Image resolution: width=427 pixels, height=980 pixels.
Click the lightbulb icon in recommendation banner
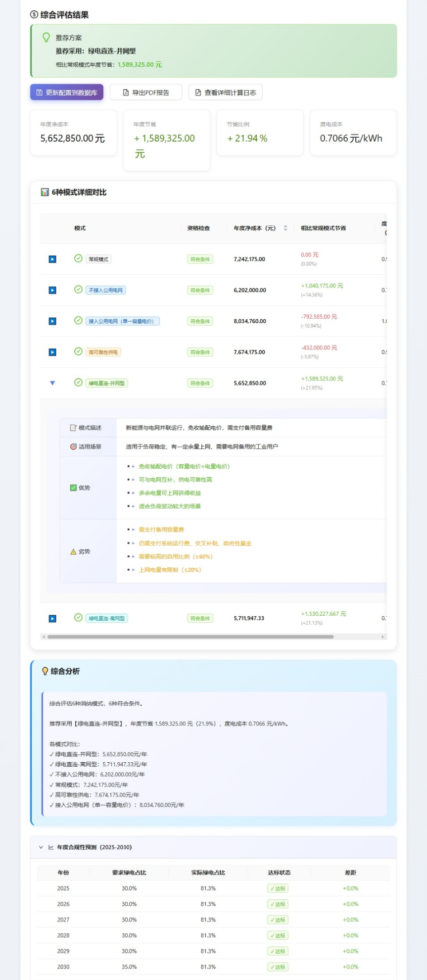point(46,37)
